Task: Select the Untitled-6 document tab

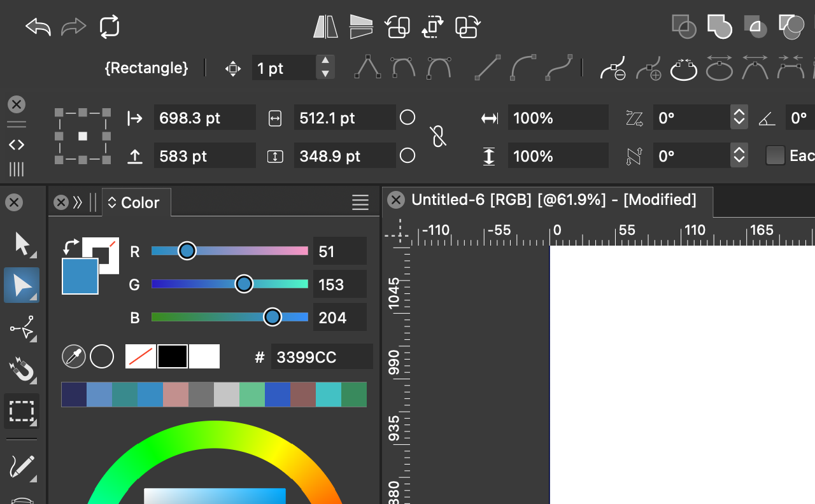Action: (x=553, y=200)
